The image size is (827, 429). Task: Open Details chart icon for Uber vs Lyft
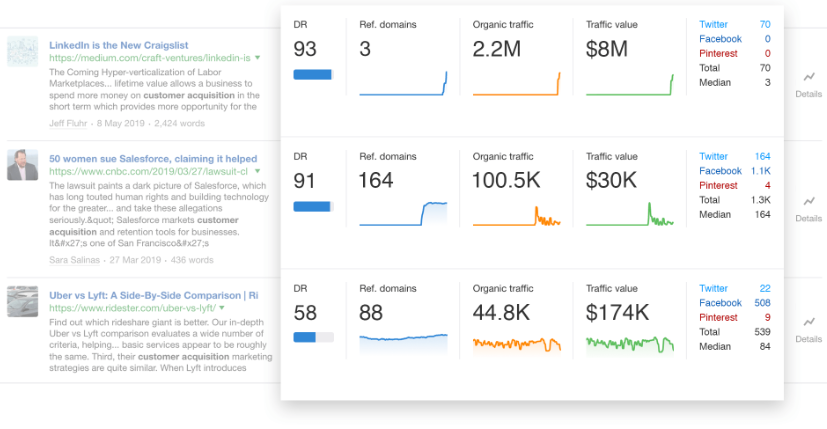tap(809, 322)
